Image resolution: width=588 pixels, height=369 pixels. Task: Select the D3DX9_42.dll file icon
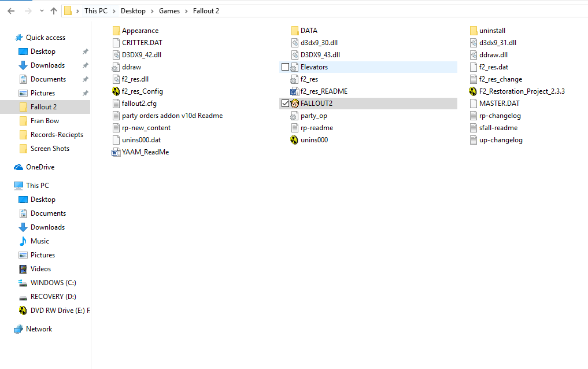[116, 55]
